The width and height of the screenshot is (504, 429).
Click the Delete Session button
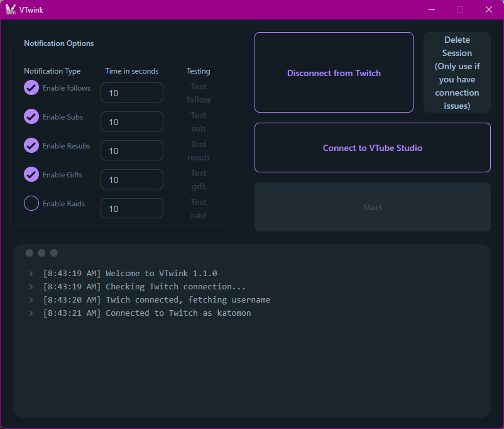pyautogui.click(x=457, y=72)
